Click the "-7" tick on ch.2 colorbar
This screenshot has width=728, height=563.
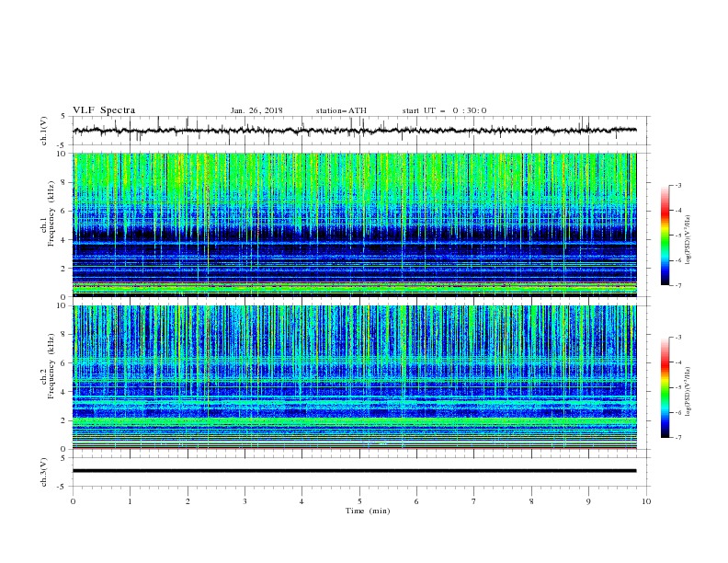pos(678,438)
